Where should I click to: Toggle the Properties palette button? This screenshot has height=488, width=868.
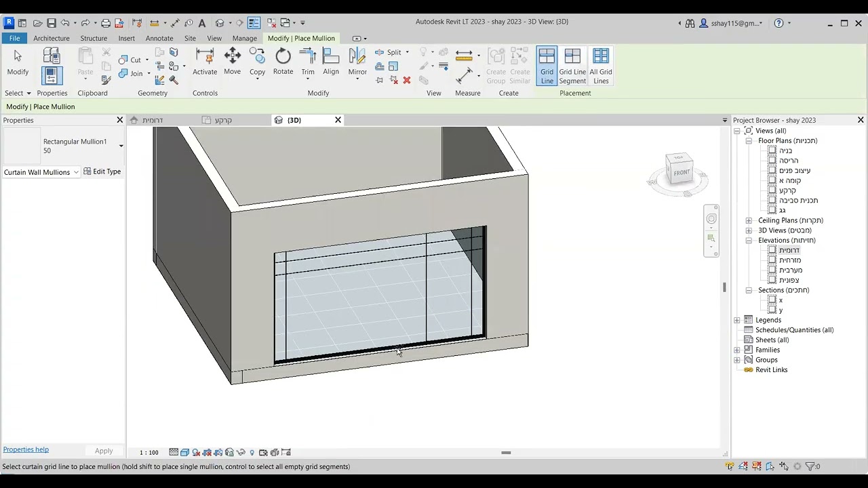(x=52, y=75)
